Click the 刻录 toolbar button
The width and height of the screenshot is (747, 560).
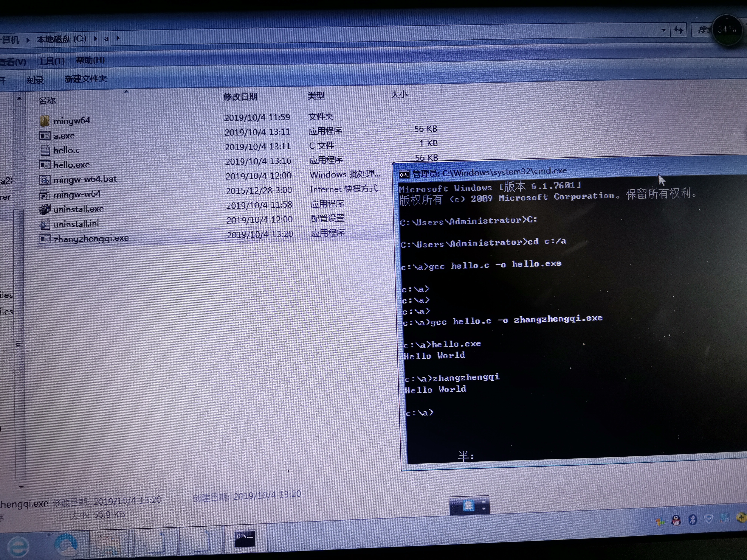[35, 80]
